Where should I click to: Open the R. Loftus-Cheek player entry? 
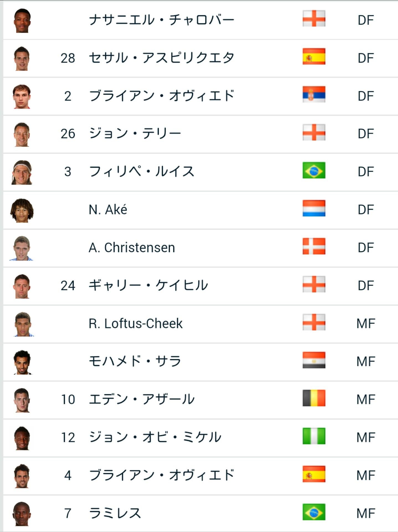[x=136, y=324]
